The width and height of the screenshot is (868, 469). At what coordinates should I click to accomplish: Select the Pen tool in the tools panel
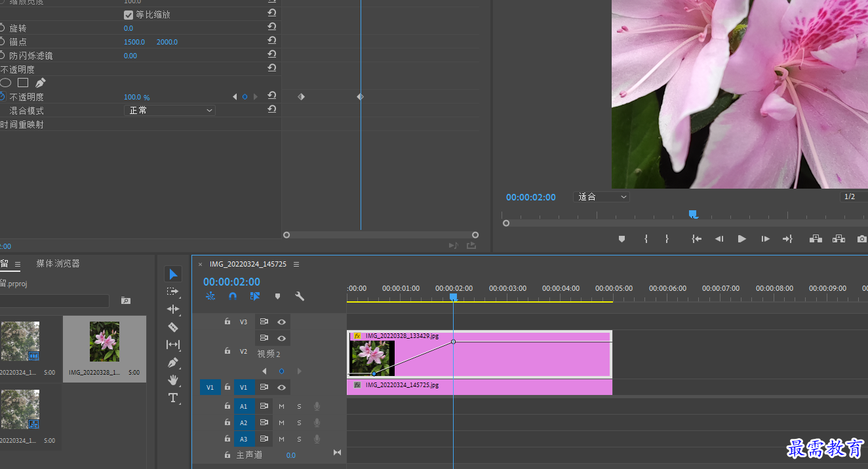pyautogui.click(x=173, y=362)
